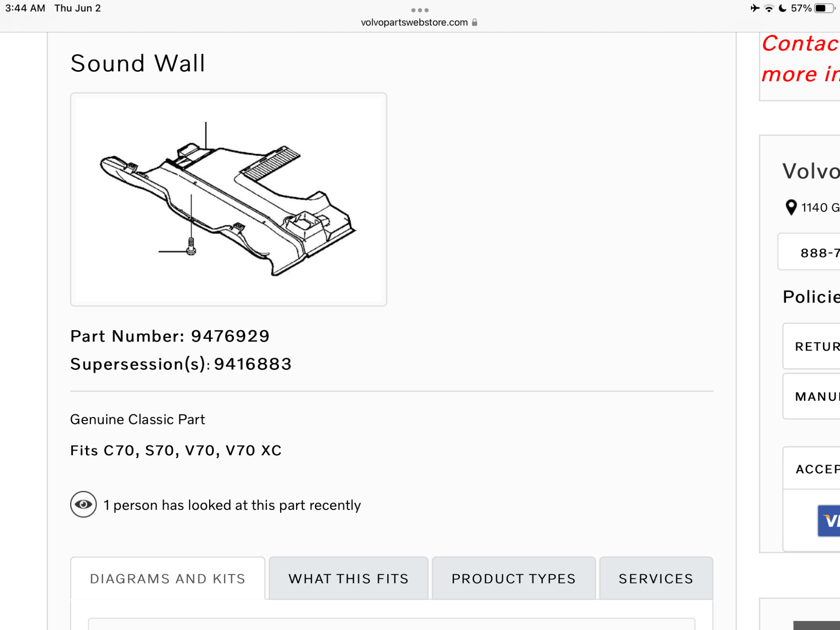The image size is (840, 630).
Task: Switch to the What This Fits tab
Action: 348,578
